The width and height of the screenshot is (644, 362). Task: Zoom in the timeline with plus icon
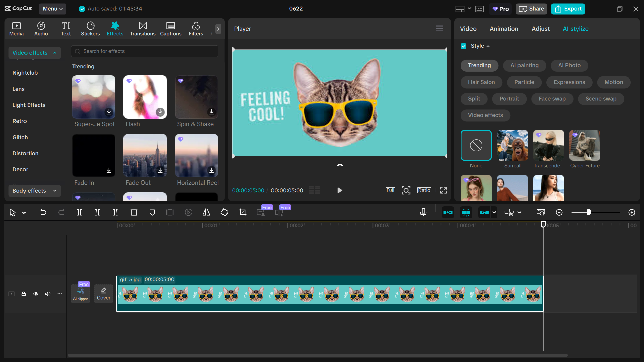(x=632, y=212)
